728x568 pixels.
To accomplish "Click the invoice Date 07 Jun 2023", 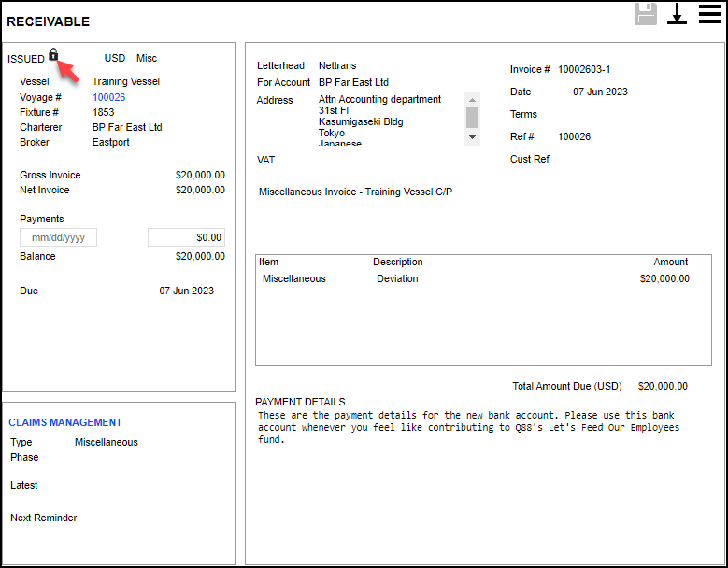I will [600, 92].
